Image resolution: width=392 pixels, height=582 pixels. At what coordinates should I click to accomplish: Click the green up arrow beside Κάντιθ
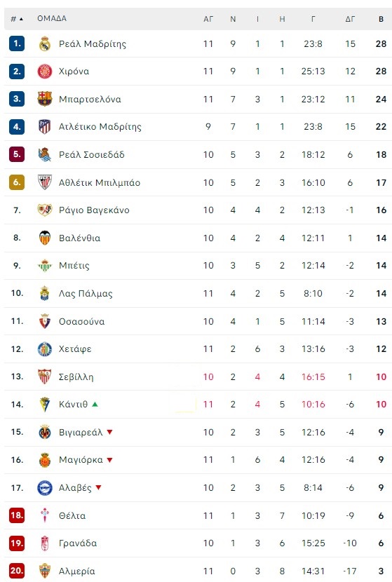[95, 404]
